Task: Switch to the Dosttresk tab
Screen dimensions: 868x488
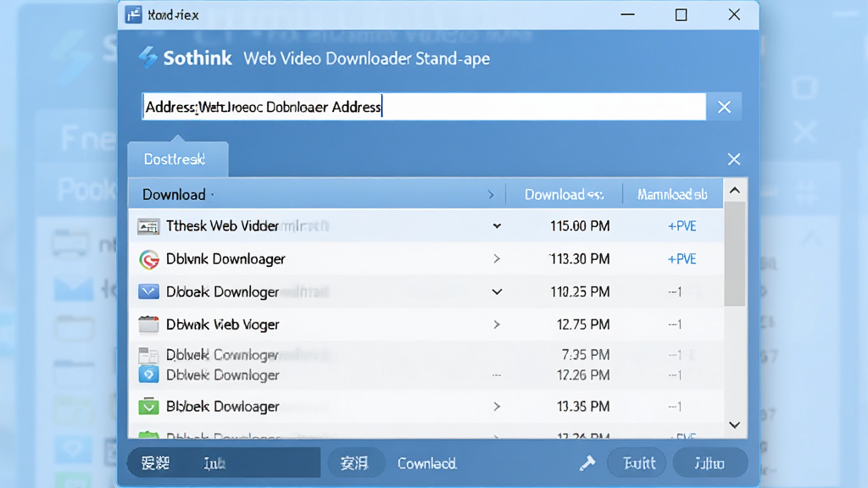Action: (x=178, y=159)
